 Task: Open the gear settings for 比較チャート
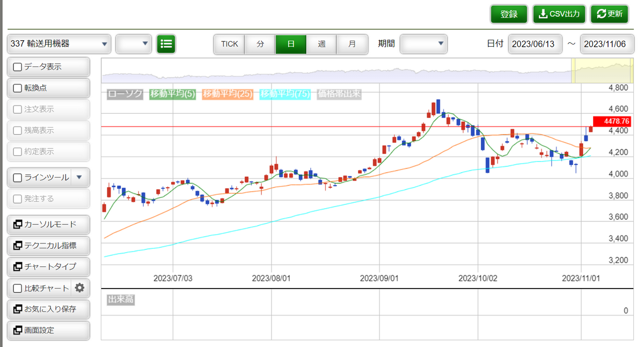point(80,288)
